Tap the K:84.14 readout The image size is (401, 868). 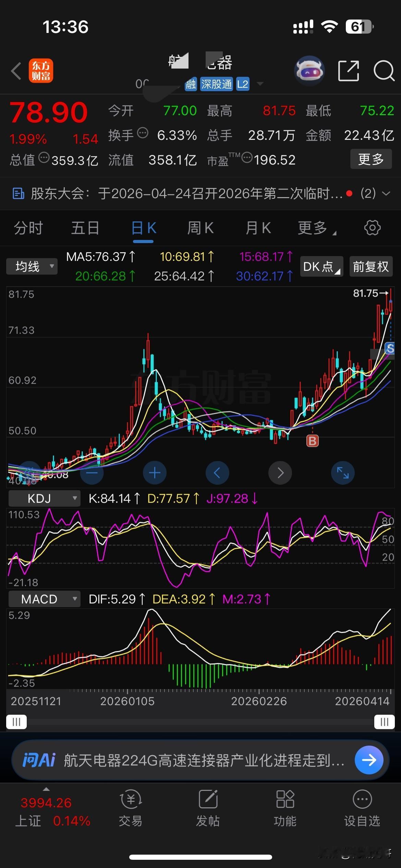tap(114, 498)
